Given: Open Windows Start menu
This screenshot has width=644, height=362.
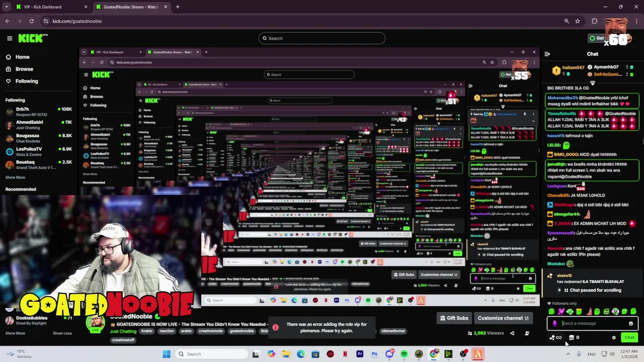Looking at the screenshot, I should click(167, 354).
